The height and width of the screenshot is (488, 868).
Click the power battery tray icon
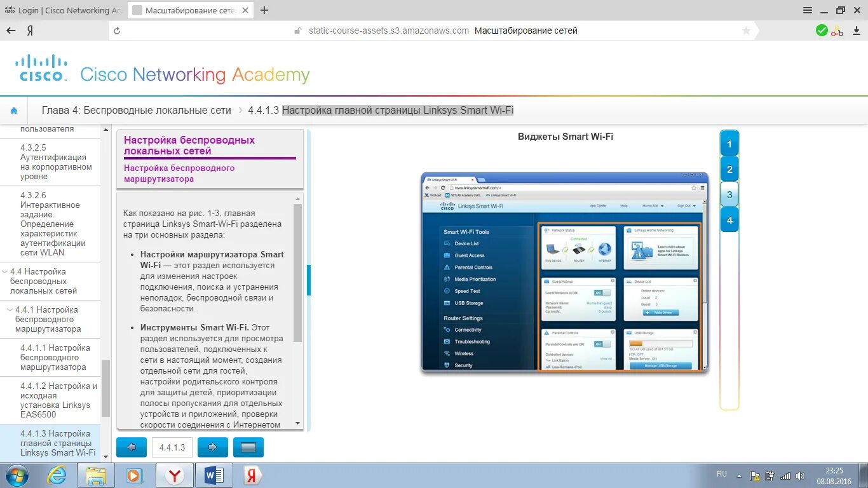point(770,475)
